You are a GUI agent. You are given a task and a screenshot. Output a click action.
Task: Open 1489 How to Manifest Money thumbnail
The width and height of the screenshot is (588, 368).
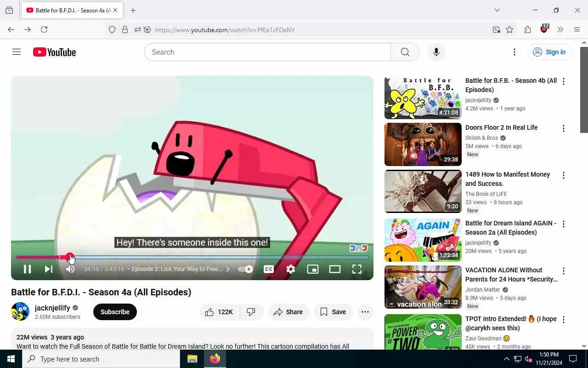[x=423, y=191]
